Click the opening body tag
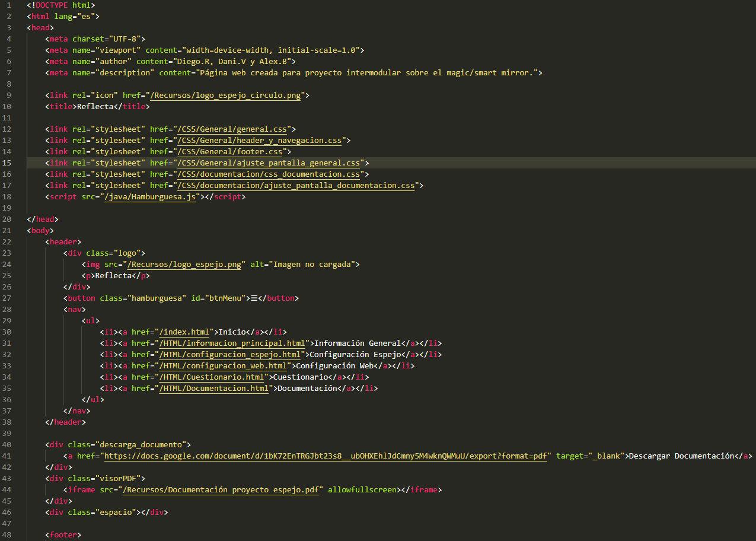This screenshot has width=756, height=541. click(x=40, y=230)
